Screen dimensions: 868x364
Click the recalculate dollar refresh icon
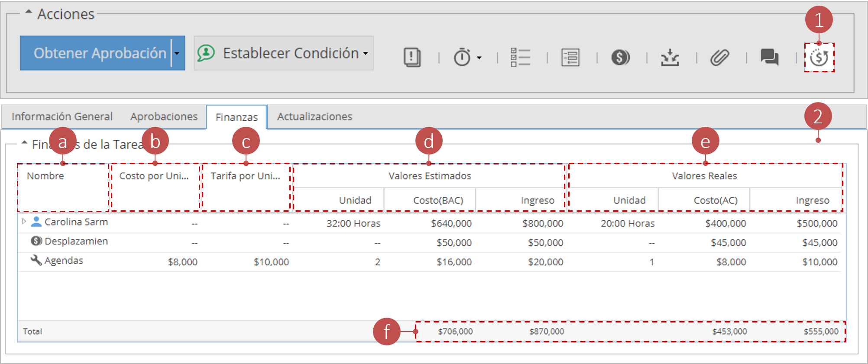pos(819,57)
